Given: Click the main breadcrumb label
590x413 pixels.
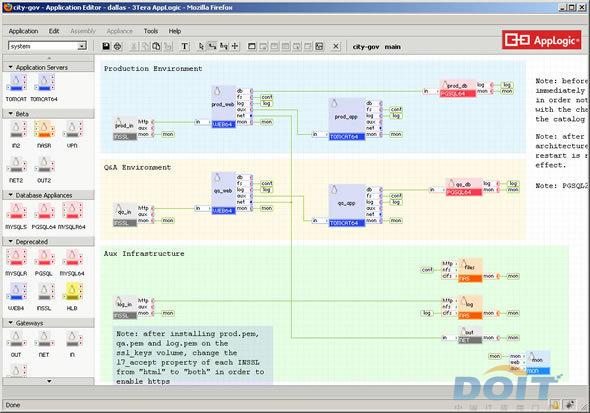Looking at the screenshot, I should (x=392, y=47).
